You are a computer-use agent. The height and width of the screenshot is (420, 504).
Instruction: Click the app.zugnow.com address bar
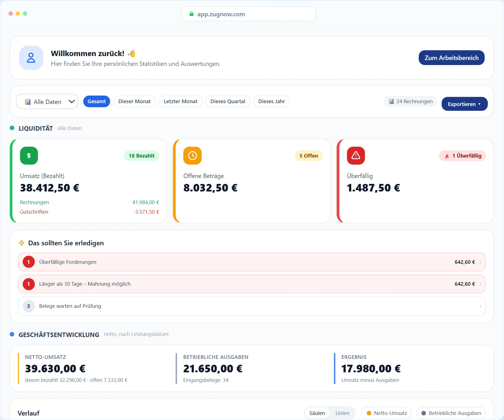point(249,14)
